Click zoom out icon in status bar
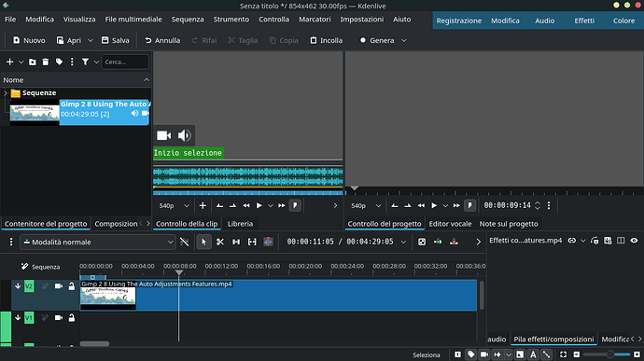The height and width of the screenshot is (361, 644). (577, 354)
